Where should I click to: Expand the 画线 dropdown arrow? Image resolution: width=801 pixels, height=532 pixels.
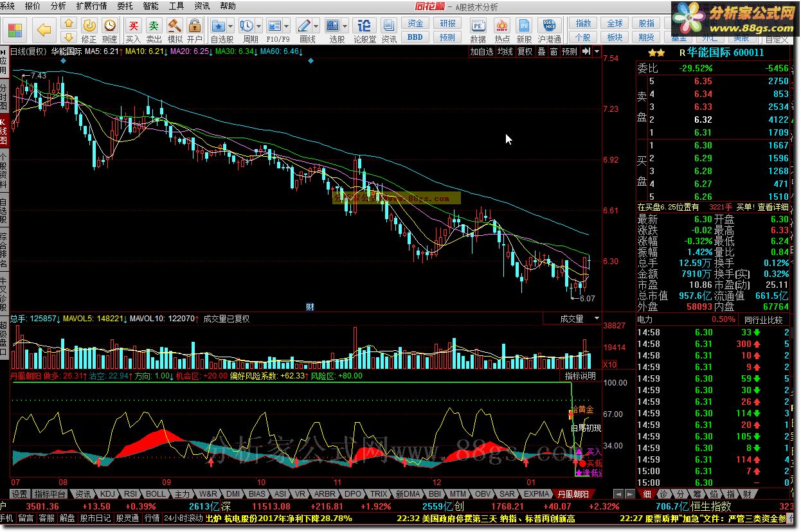pyautogui.click(x=316, y=26)
